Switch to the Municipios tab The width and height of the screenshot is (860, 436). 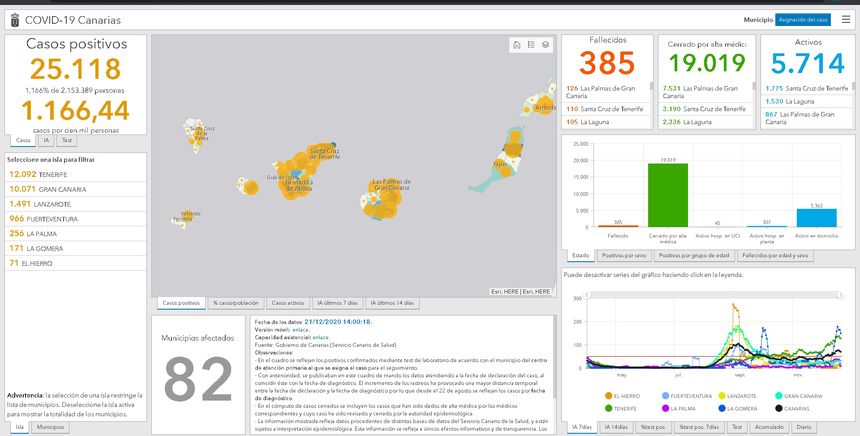pyautogui.click(x=51, y=427)
